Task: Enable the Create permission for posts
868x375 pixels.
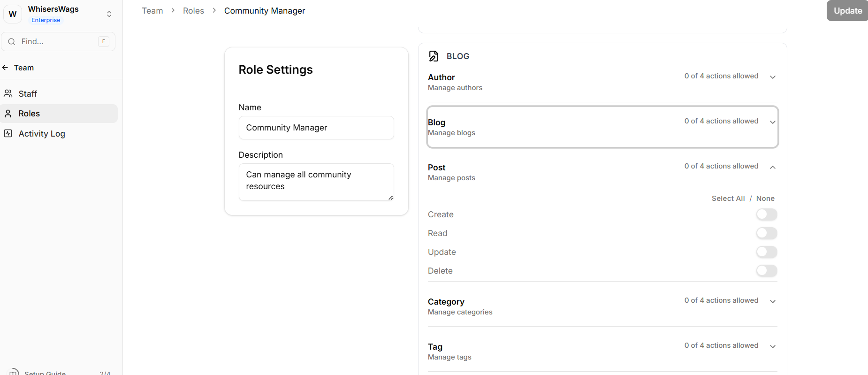Action: click(x=766, y=214)
